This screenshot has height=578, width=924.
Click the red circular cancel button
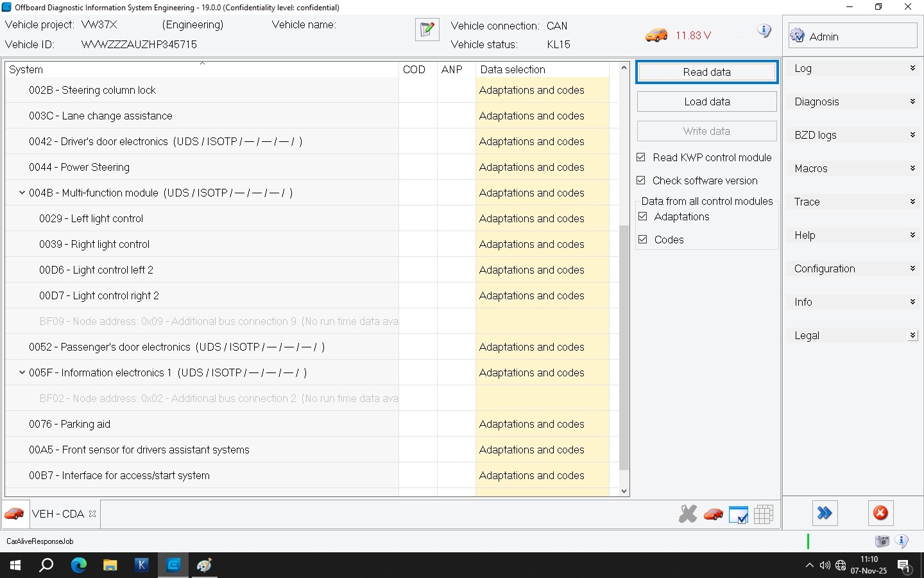pyautogui.click(x=880, y=513)
